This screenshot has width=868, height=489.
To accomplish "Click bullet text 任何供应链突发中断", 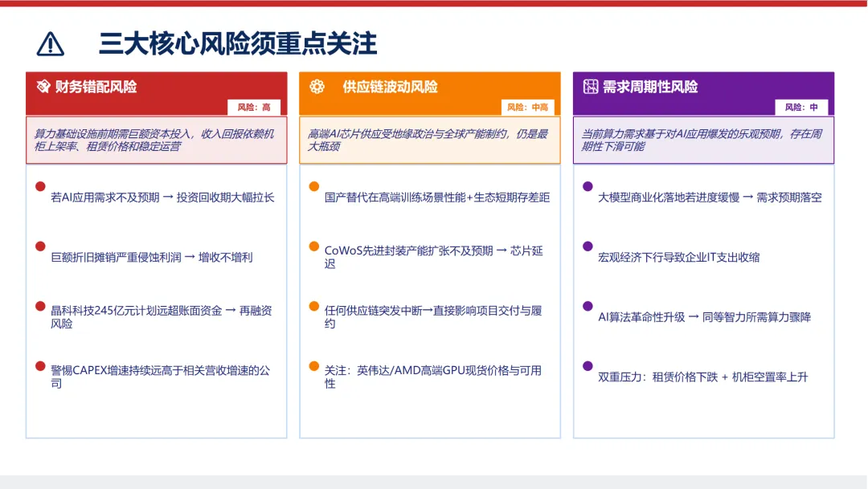I will click(x=433, y=317).
